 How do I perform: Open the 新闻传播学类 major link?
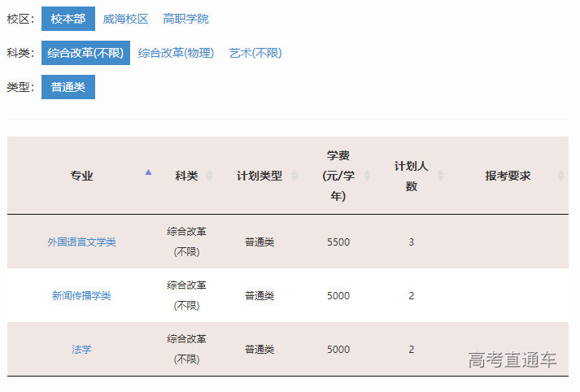tap(81, 296)
